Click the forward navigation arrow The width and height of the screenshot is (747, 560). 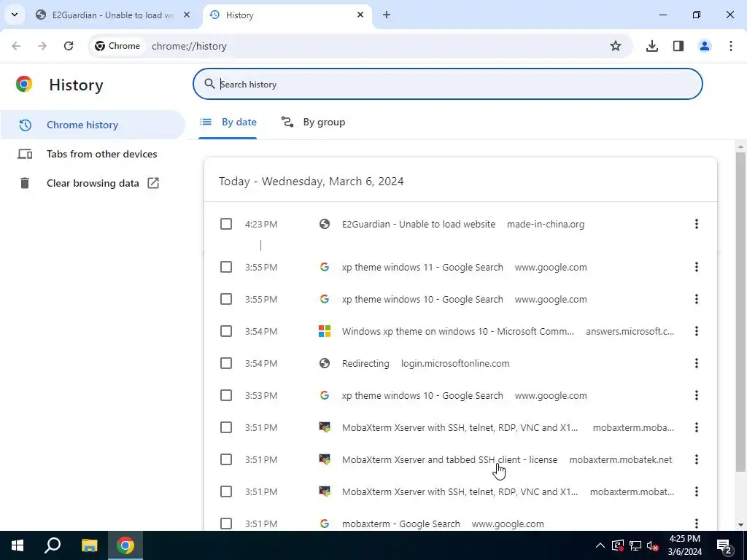pos(42,46)
